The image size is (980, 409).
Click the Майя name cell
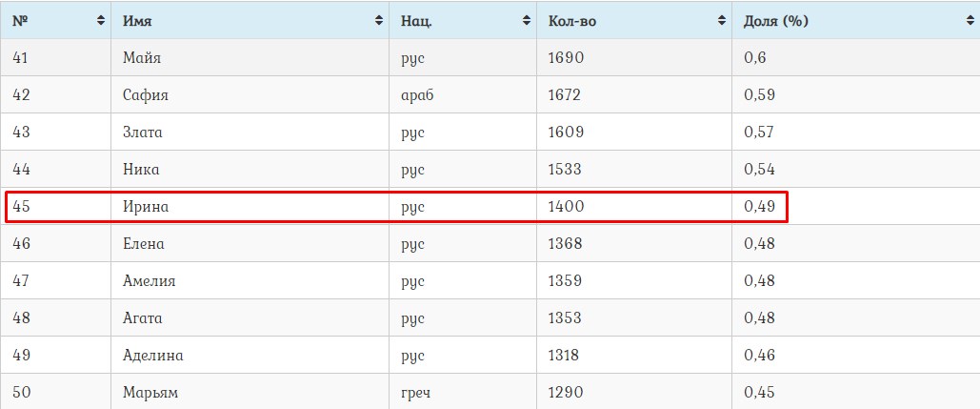pos(142,58)
